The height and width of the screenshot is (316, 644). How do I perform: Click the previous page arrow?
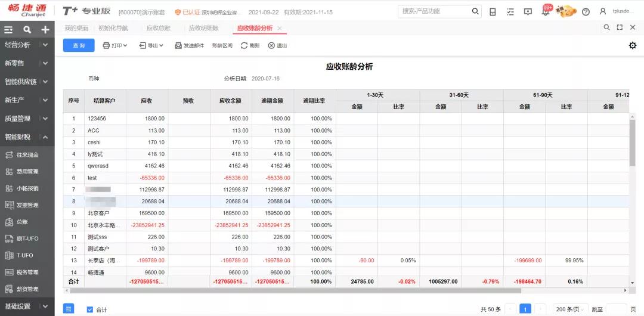coord(510,309)
